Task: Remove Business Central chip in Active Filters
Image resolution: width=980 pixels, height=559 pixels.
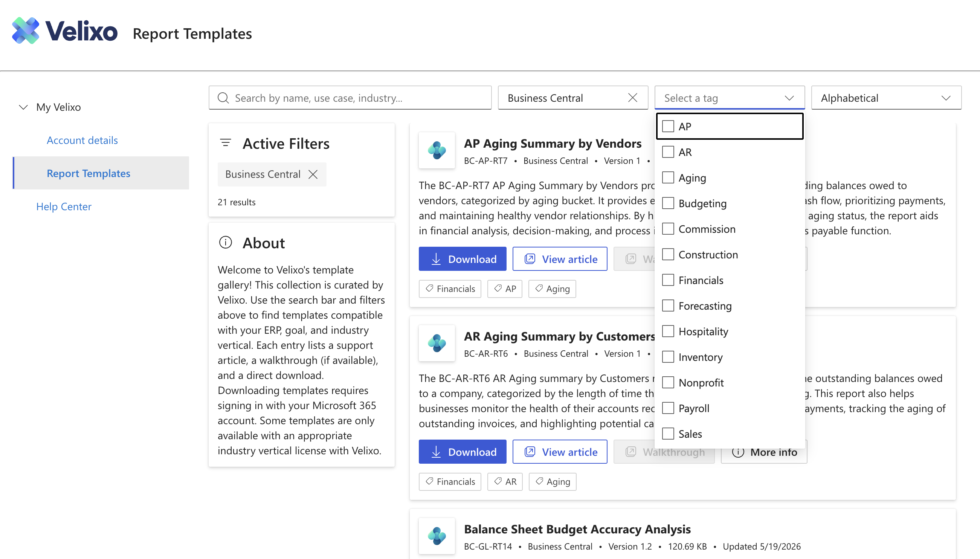Action: tap(313, 174)
